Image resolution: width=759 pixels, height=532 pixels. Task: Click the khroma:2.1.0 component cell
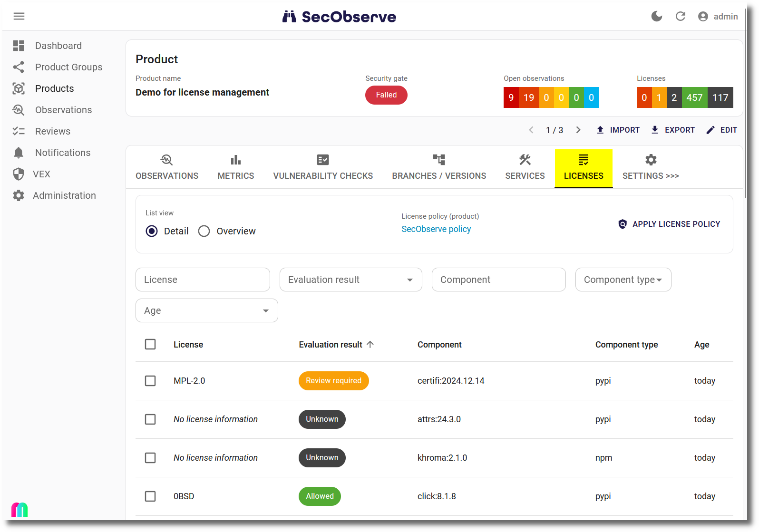(x=442, y=458)
